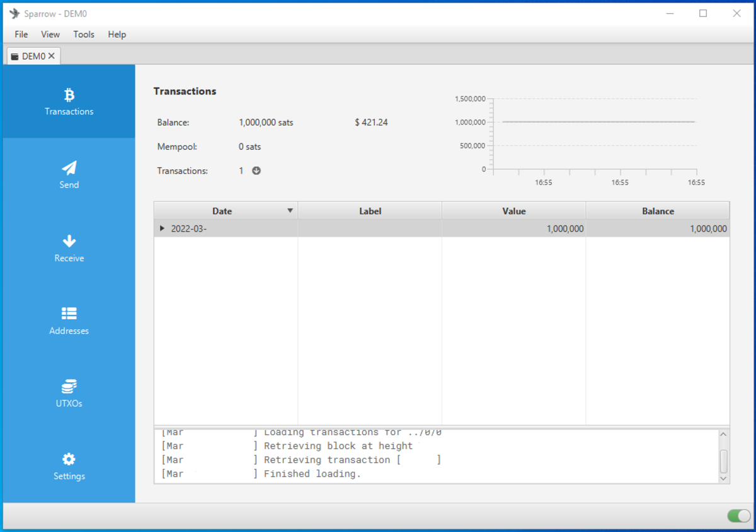Click the log scrollbar up arrow
Screen dimensions: 756x532
click(x=723, y=434)
